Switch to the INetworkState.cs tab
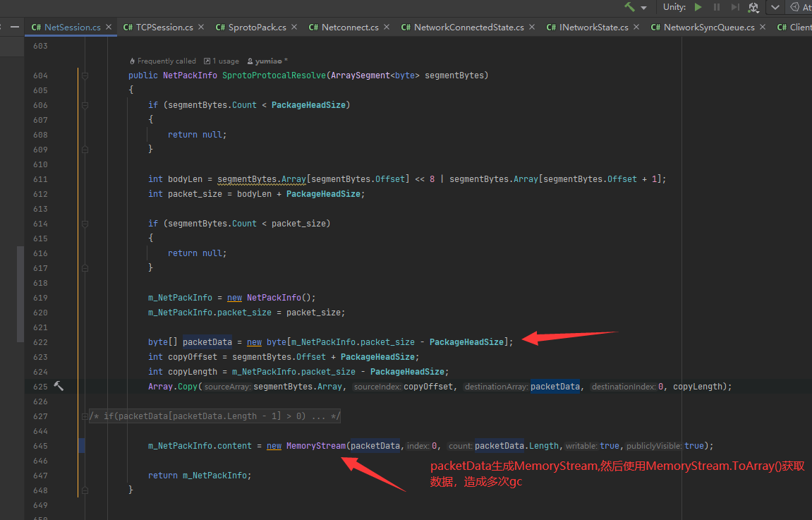This screenshot has height=520, width=812. click(x=593, y=27)
